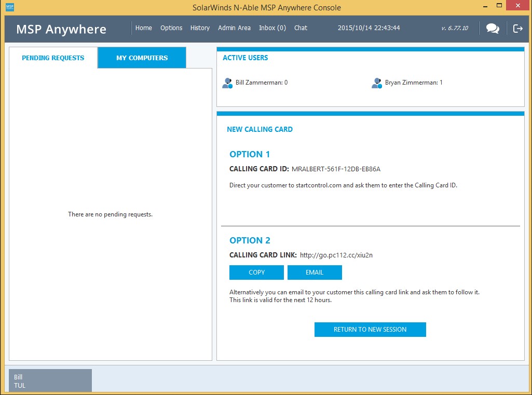Screen dimensions: 532x395
Task: Click RETURN TO NEW SESSION
Action: (370, 329)
